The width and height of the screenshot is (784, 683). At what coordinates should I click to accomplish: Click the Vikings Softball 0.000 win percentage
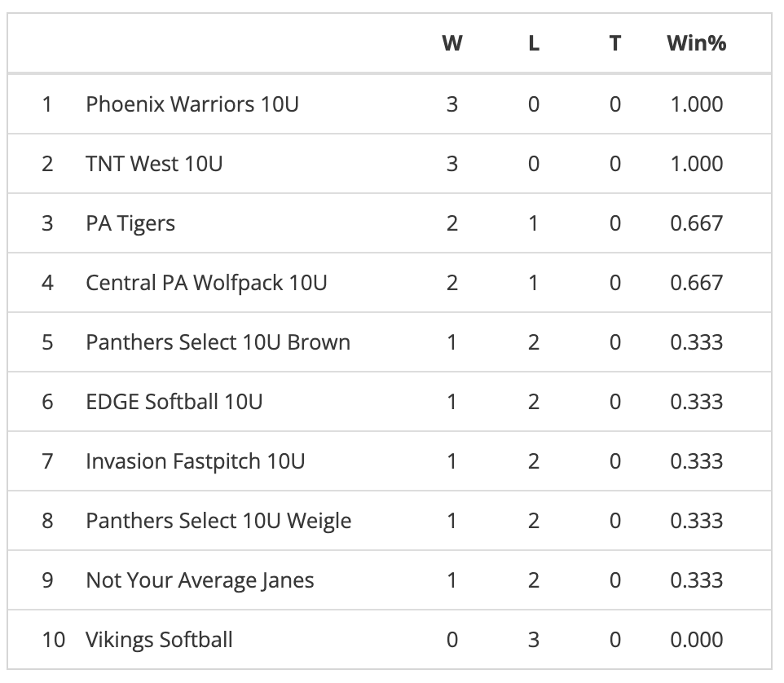pyautogui.click(x=696, y=640)
